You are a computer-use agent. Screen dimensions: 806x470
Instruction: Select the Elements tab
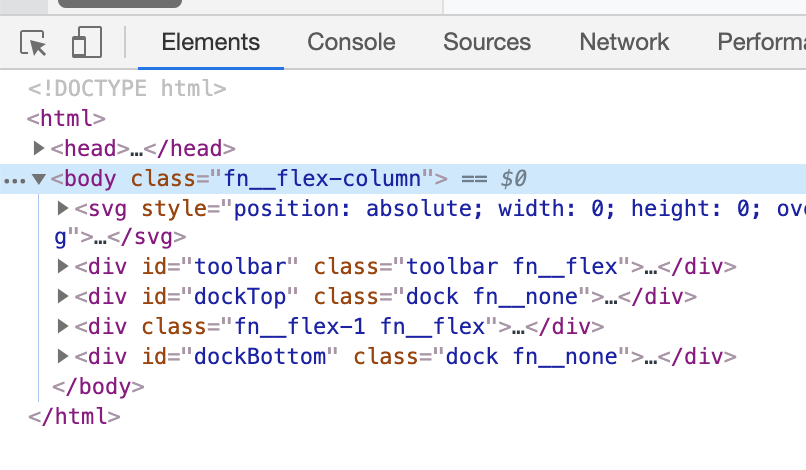(210, 43)
